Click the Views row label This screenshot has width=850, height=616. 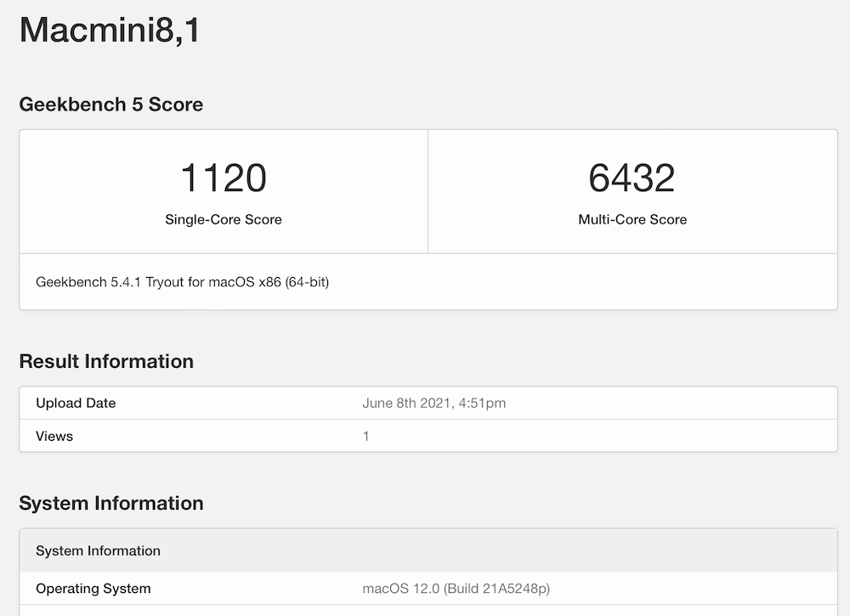click(x=54, y=436)
